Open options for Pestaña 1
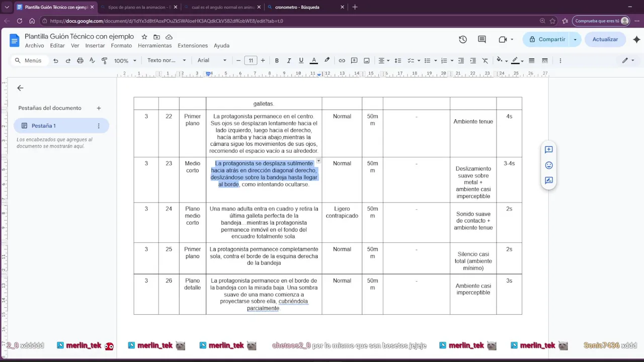The image size is (644, 362). pos(99,126)
